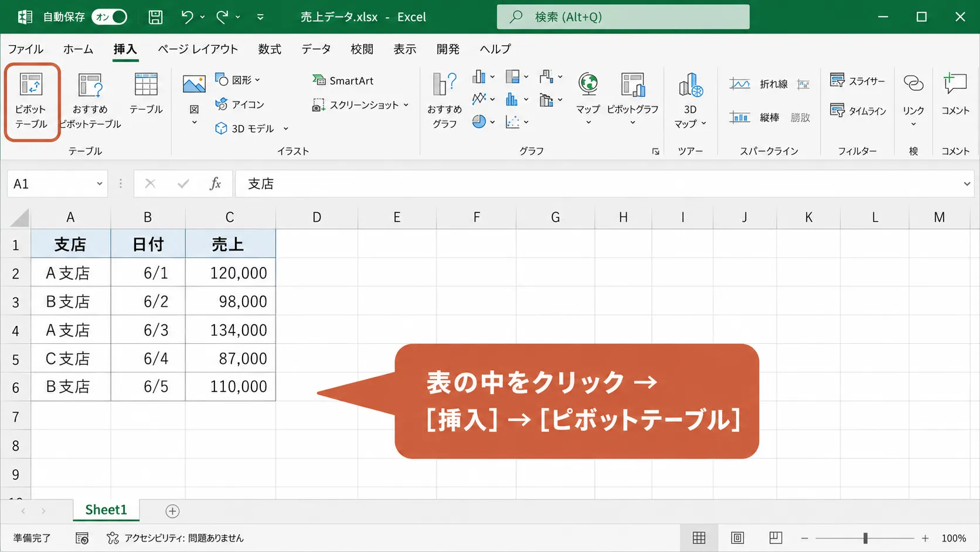Viewport: 980px width, 552px height.
Task: Click the Sheet1 tab
Action: tap(106, 510)
